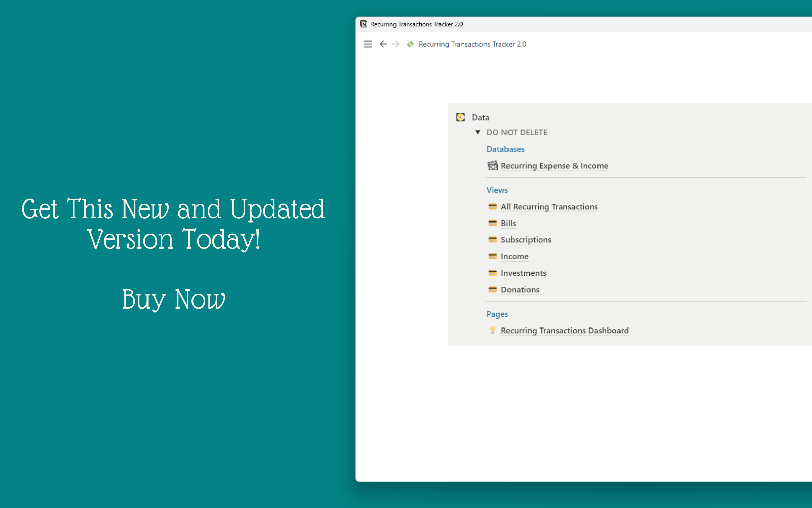Open the All Recurring Transactions view
The height and width of the screenshot is (508, 812).
click(x=549, y=207)
